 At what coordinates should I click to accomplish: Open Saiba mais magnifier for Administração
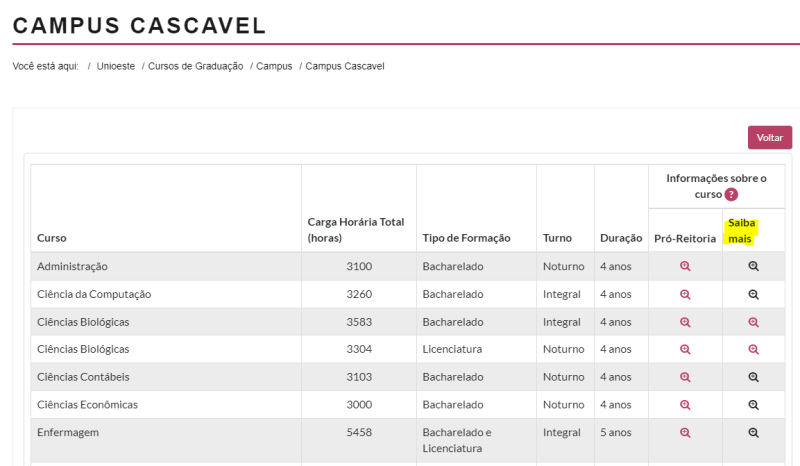754,267
